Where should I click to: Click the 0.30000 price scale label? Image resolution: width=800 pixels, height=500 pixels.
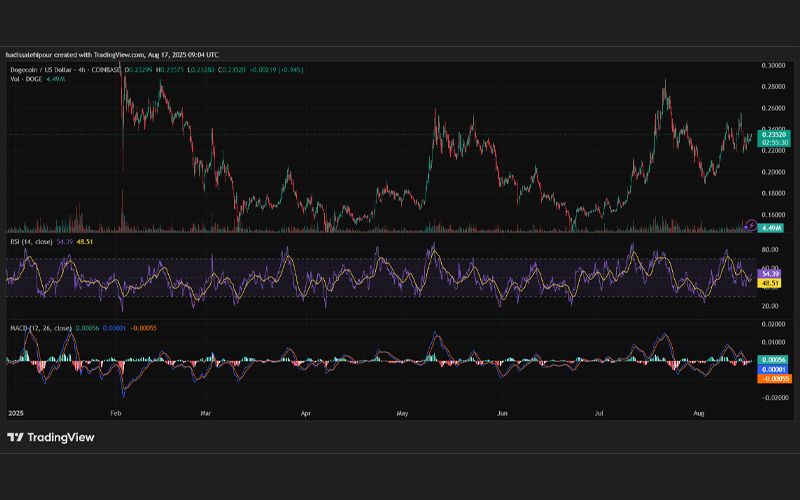click(773, 65)
